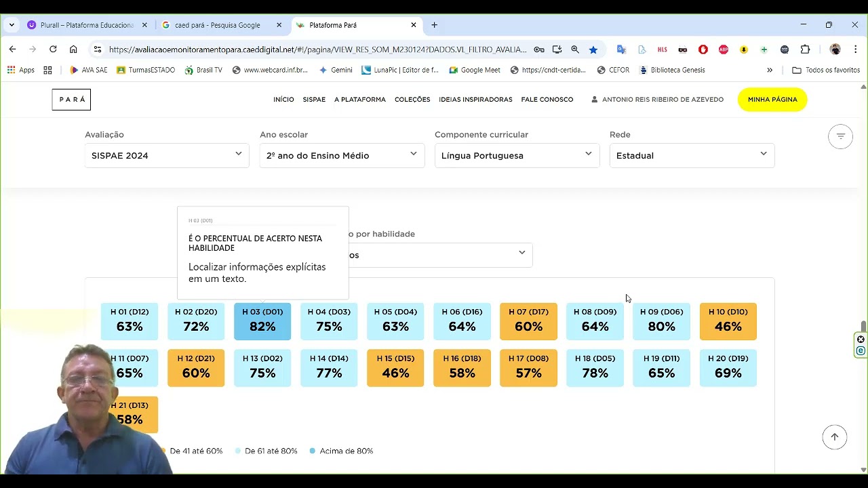Open the Chrome three-dot menu

[x=854, y=49]
